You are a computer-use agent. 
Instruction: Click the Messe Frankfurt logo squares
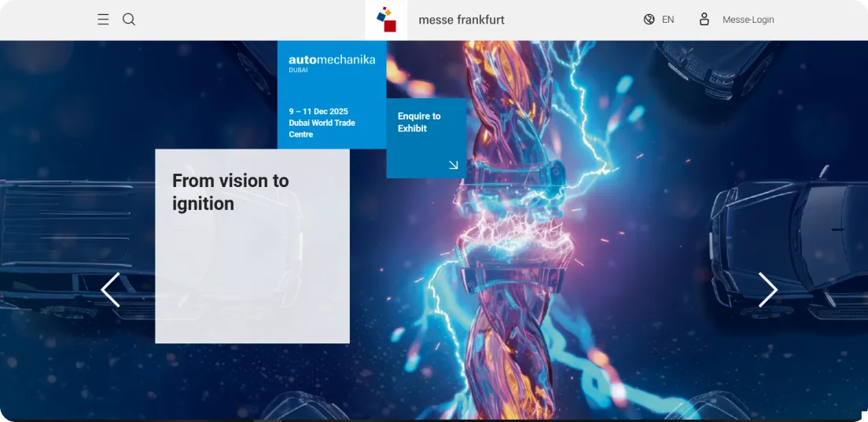pos(386,20)
